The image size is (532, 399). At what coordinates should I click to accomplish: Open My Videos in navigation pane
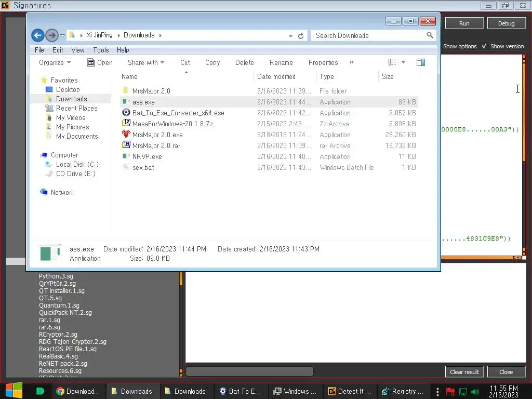[71, 117]
